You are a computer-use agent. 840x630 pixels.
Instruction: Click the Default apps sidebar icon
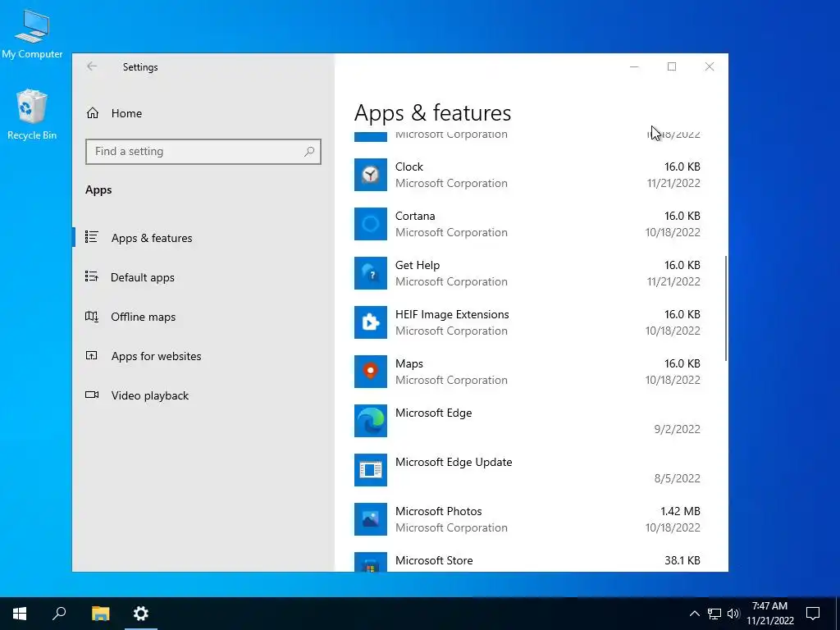[92, 276]
